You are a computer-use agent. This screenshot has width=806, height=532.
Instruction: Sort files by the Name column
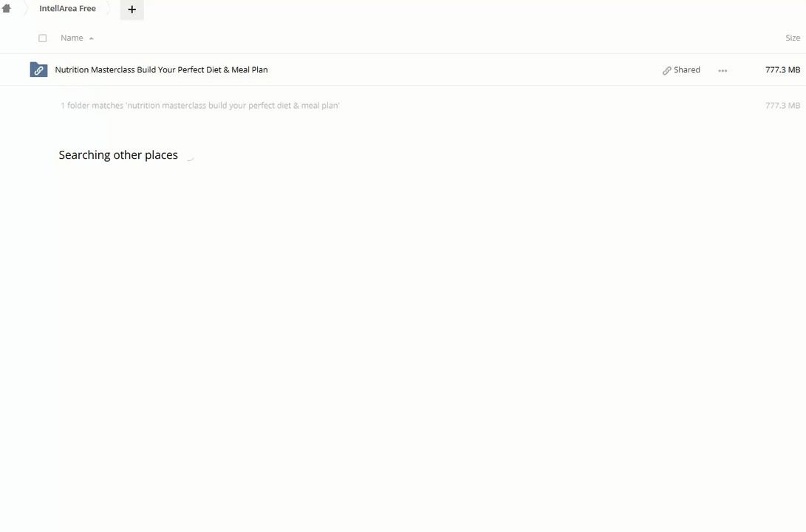tap(72, 38)
